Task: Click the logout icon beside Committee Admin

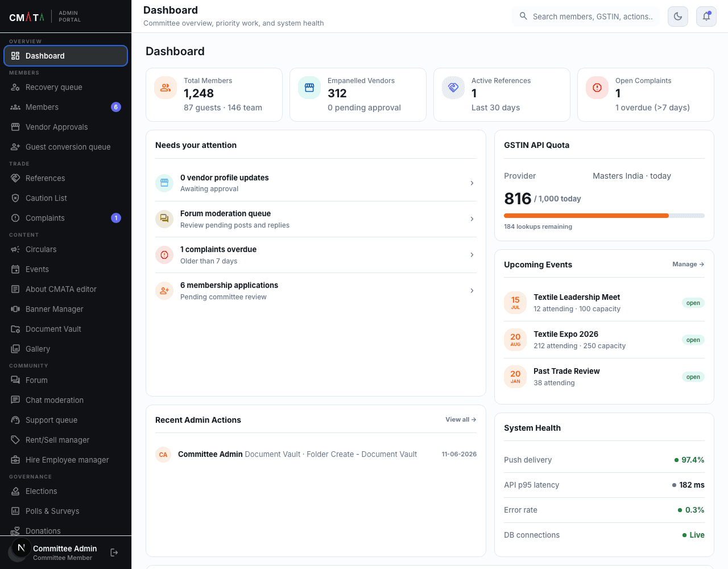Action: pyautogui.click(x=114, y=552)
